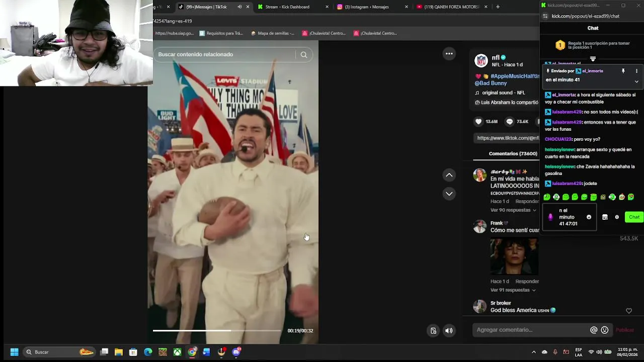Unpin message using Kick chat pin icon
644x362 pixels.
[x=623, y=71]
